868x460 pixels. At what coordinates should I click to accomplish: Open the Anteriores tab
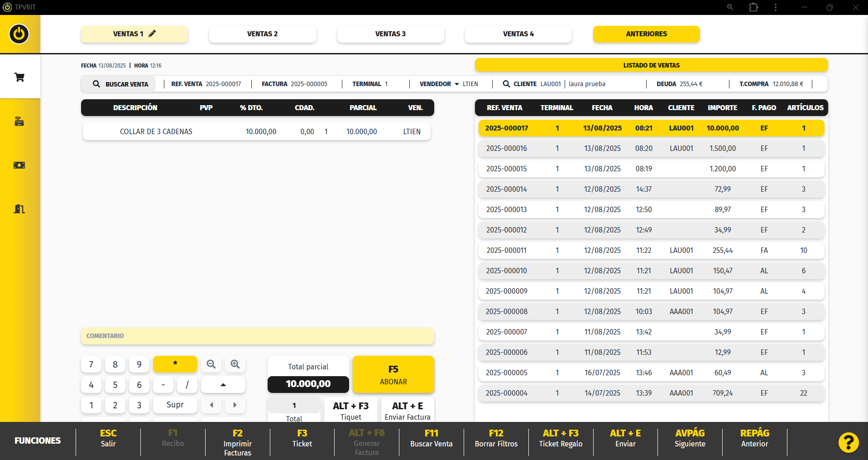(x=646, y=34)
